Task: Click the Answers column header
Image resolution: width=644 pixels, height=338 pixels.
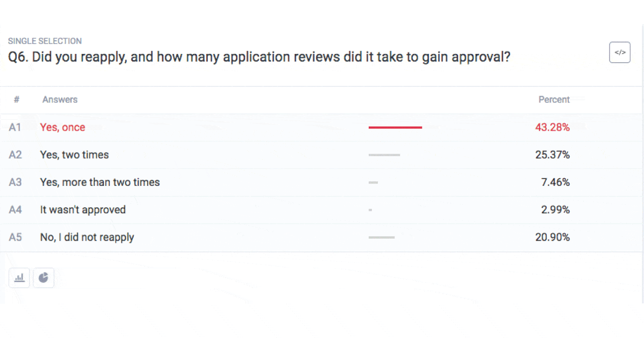Action: click(x=60, y=99)
